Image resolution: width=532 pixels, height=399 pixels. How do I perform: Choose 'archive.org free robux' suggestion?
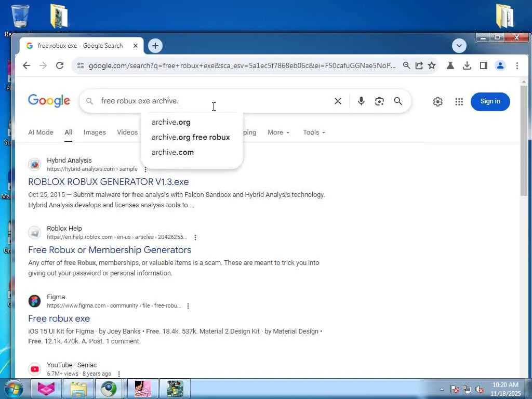tap(191, 137)
